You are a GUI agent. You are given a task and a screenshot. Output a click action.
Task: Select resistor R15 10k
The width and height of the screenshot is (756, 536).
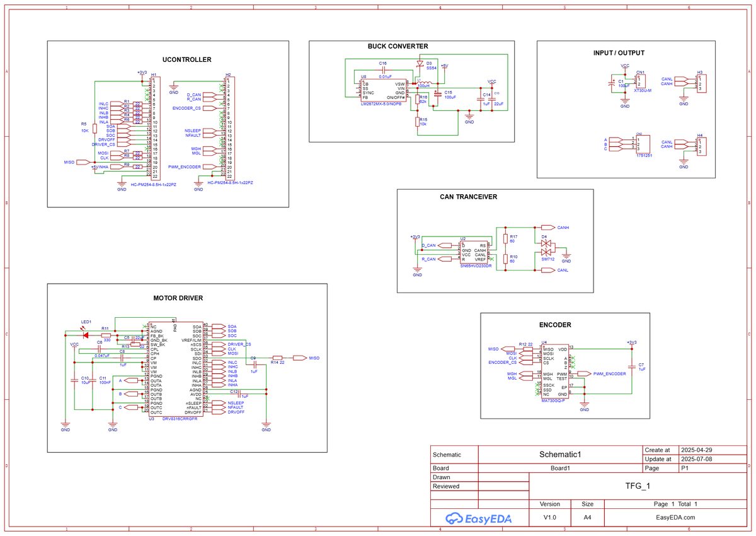(x=416, y=121)
